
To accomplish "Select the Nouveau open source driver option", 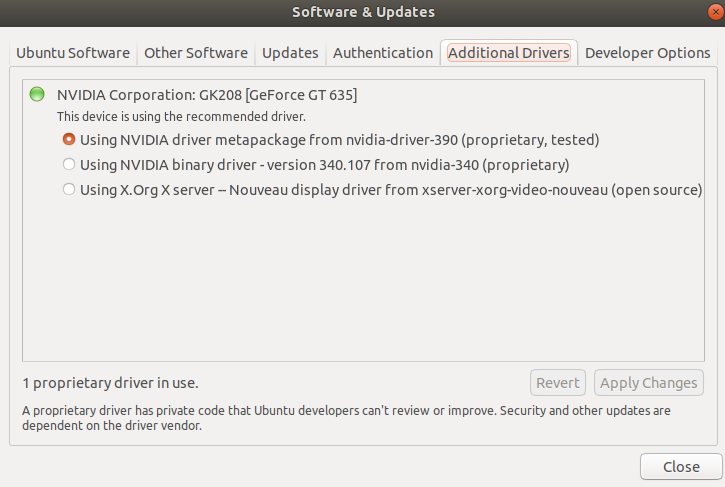I will point(382,190).
